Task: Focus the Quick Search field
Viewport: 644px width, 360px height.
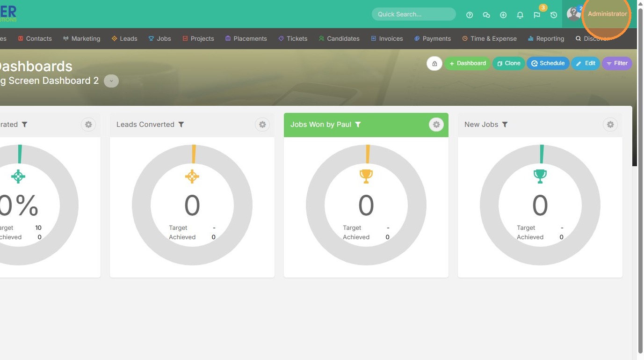Action: tap(414, 14)
